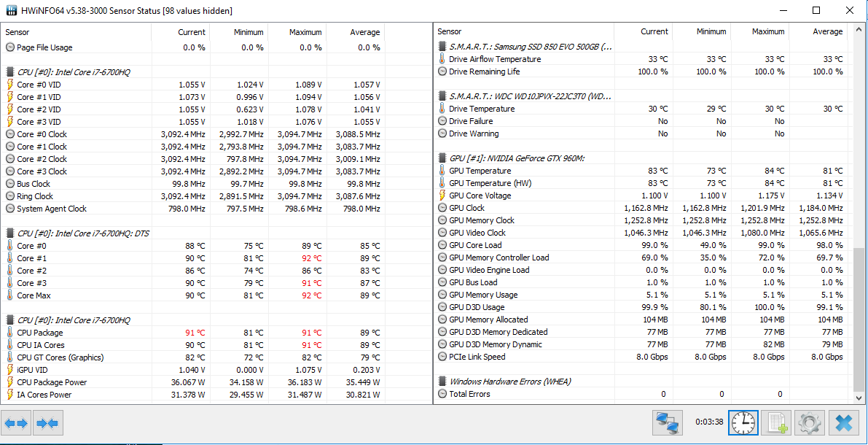Open sensor settings gear icon
868x445 pixels.
point(810,424)
